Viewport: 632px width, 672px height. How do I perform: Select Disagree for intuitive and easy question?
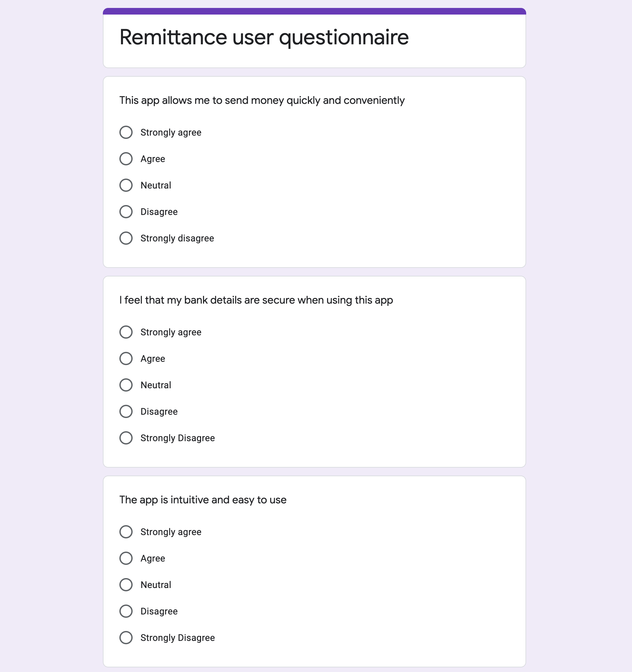126,611
